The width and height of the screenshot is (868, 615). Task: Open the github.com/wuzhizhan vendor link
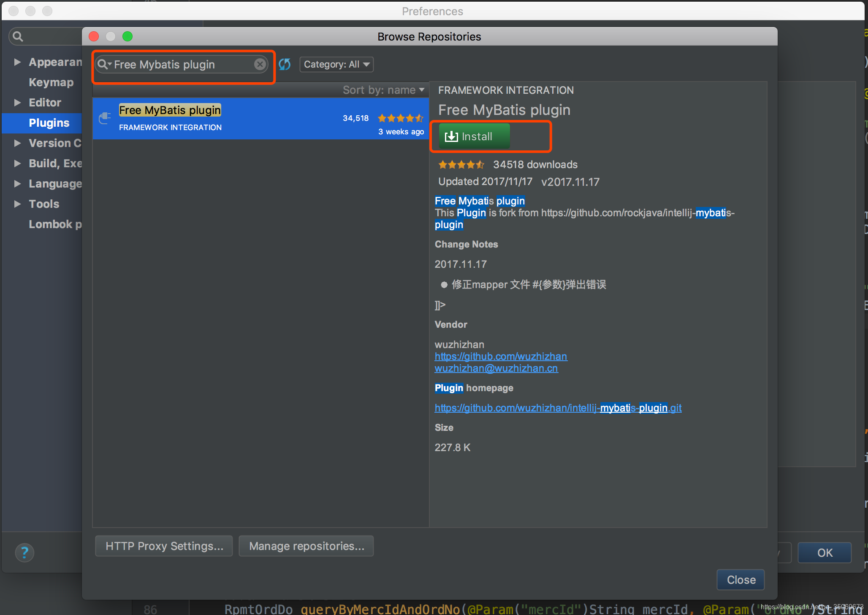(501, 356)
